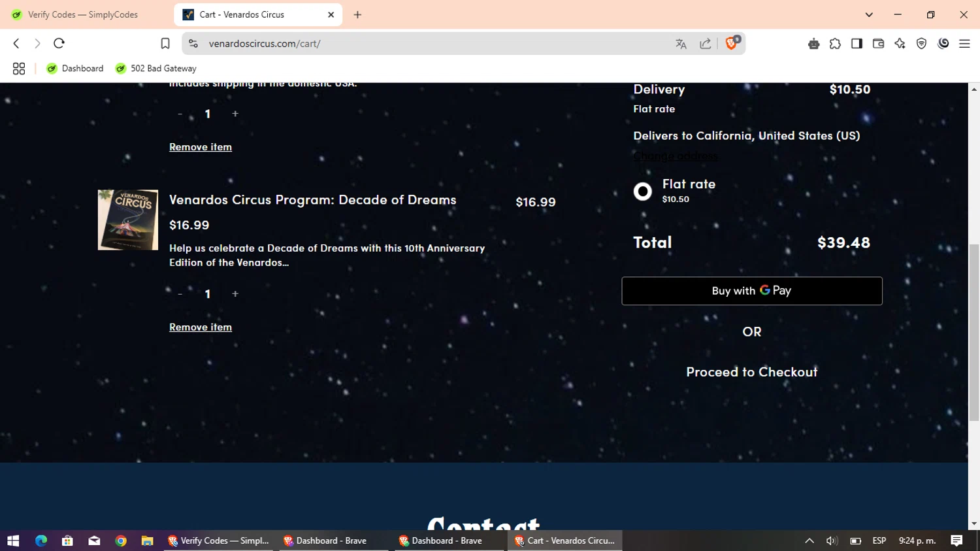Decrease Decade of Dreams program quantity
The width and height of the screenshot is (980, 551).
180,294
